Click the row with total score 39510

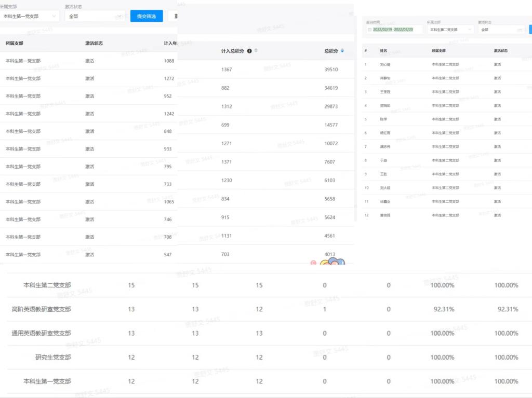[x=265, y=70]
